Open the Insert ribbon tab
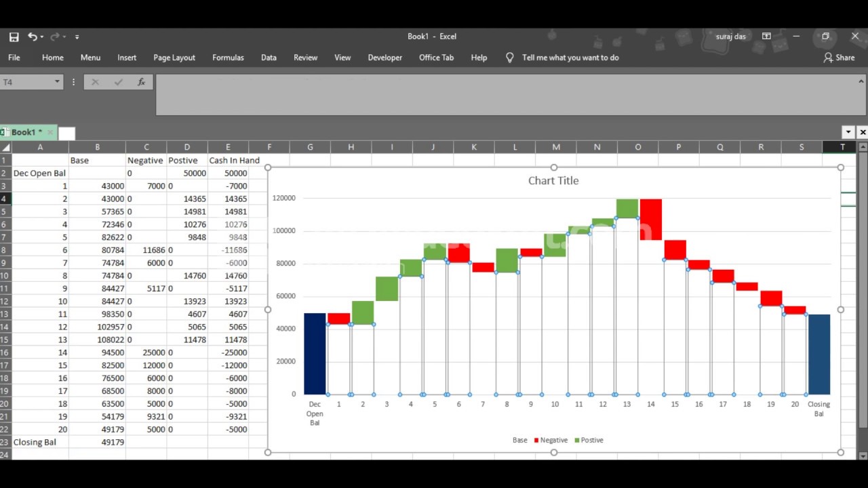 click(x=127, y=58)
